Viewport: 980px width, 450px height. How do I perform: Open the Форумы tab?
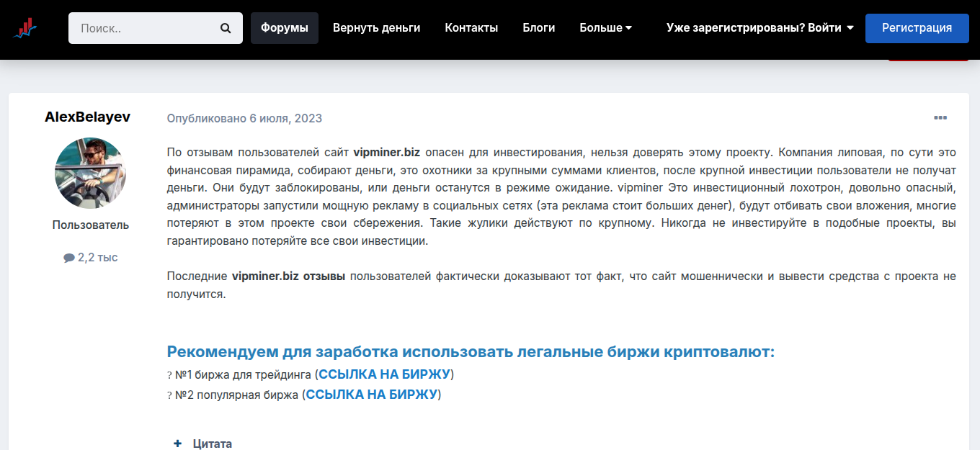284,28
